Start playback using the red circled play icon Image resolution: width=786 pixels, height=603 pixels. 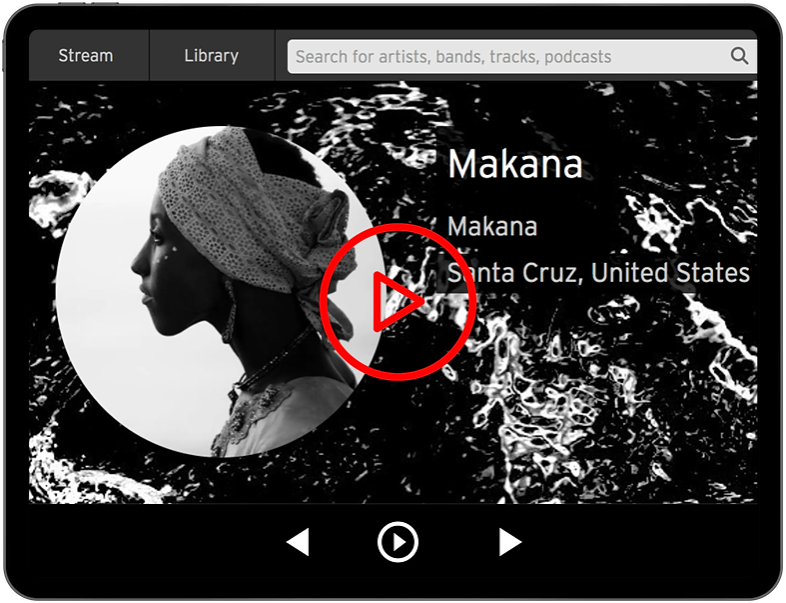click(x=397, y=301)
